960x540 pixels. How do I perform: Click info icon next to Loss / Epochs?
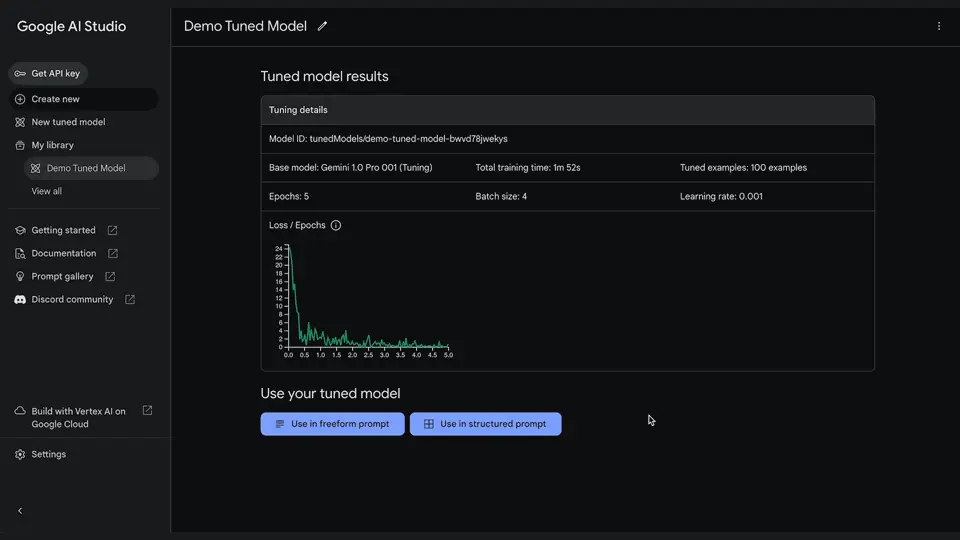point(336,225)
